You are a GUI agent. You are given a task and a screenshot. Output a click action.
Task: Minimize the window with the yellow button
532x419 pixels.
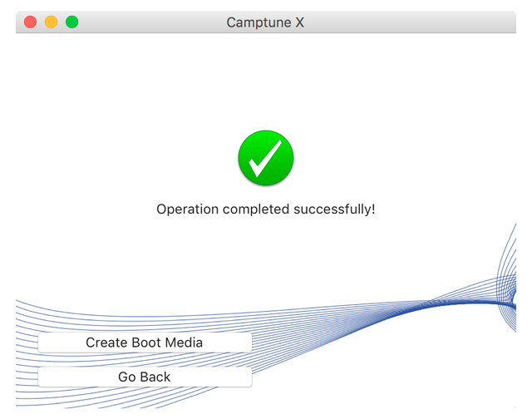[x=52, y=22]
